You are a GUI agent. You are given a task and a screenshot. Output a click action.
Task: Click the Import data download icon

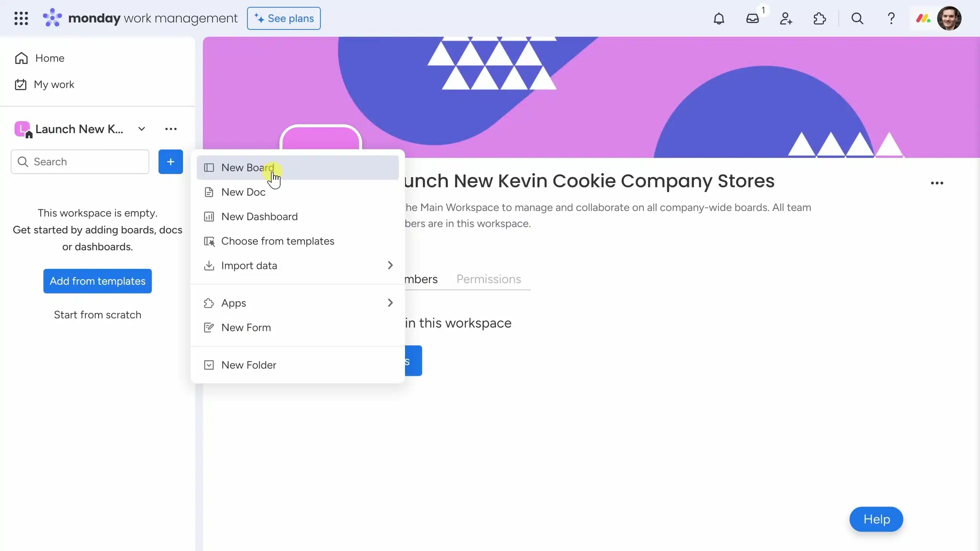point(209,266)
